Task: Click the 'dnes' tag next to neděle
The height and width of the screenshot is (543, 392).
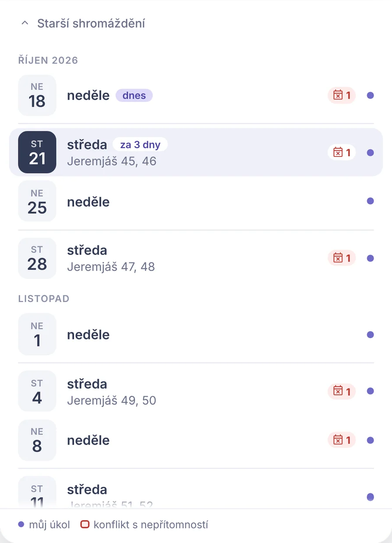Action: click(x=134, y=95)
